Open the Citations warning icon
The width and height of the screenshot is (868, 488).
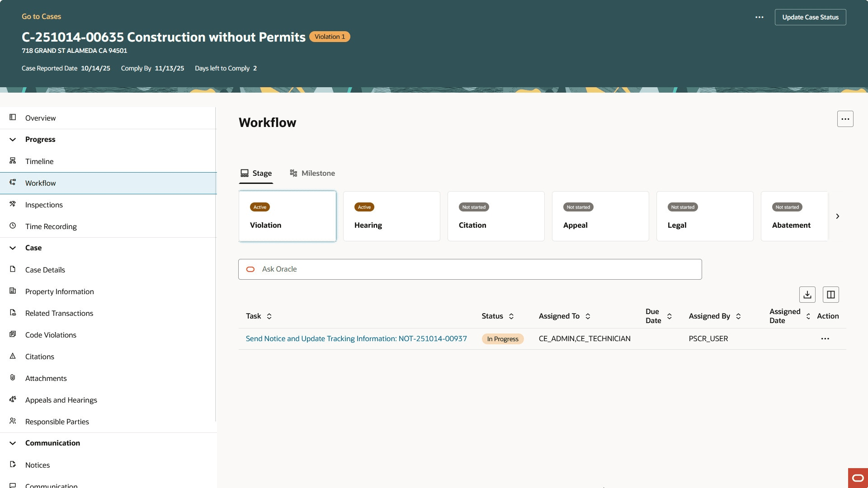12,356
